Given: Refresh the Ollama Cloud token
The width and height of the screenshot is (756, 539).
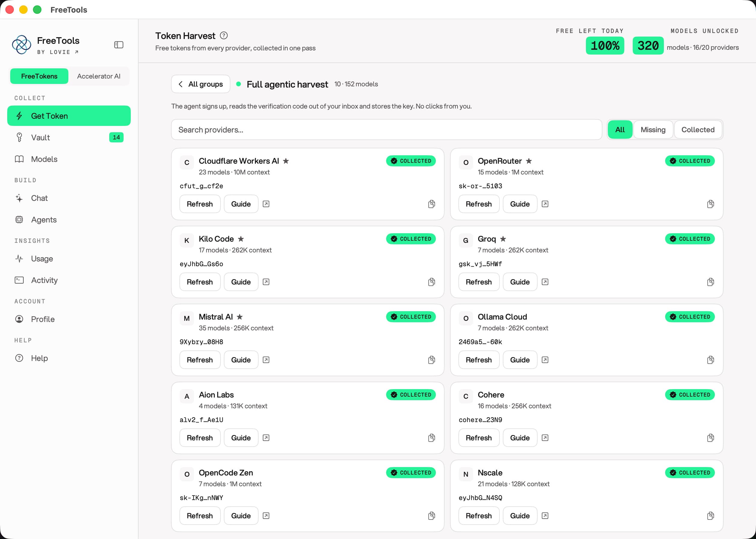Looking at the screenshot, I should click(x=479, y=360).
